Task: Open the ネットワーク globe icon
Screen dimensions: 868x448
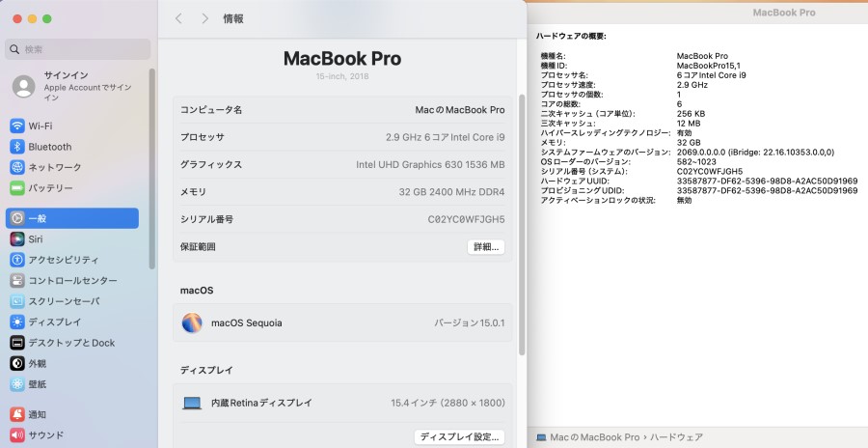Action: [x=17, y=167]
